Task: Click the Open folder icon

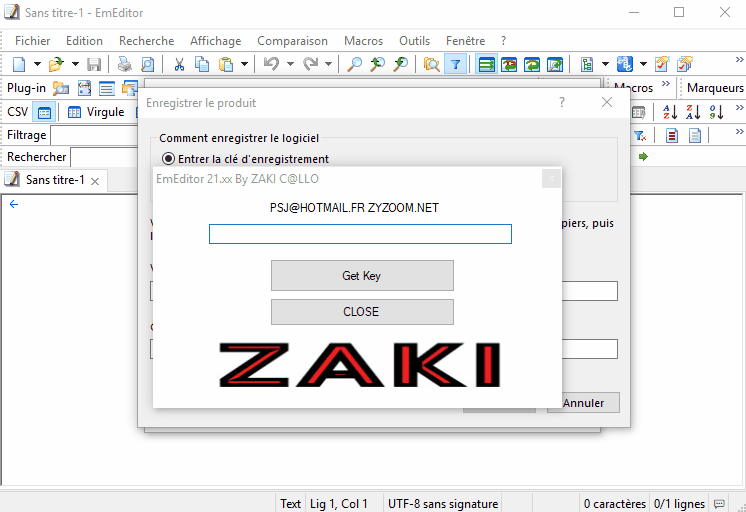Action: [56, 64]
